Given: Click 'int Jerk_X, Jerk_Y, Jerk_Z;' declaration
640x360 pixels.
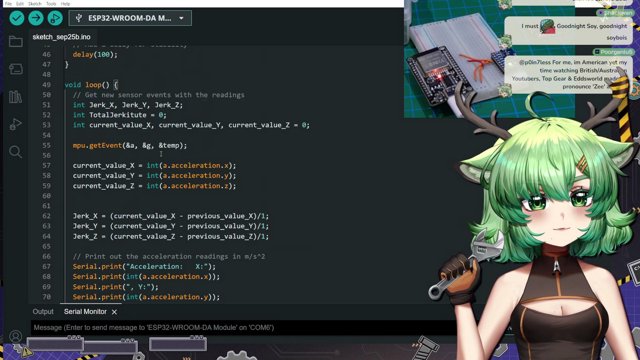Looking at the screenshot, I should pyautogui.click(x=128, y=105).
